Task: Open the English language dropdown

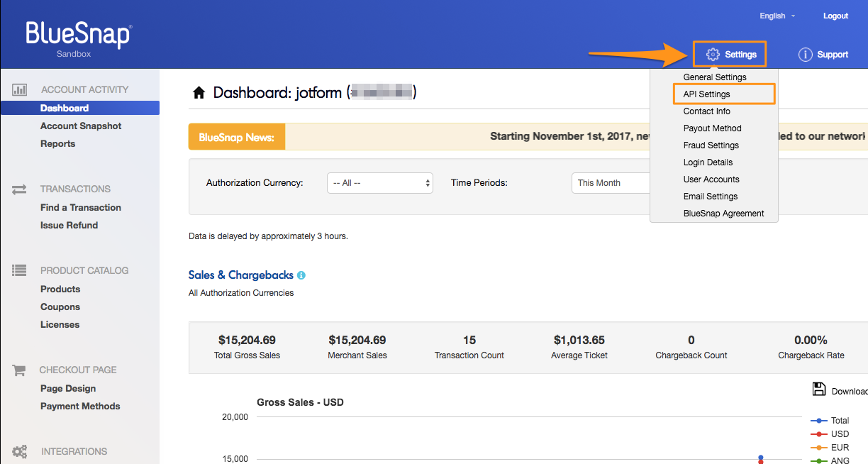Action: coord(777,16)
